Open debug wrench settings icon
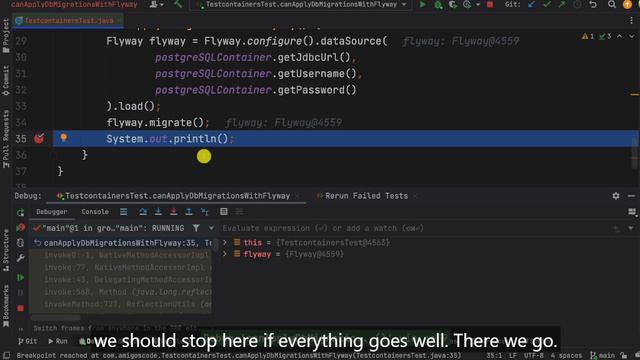 point(20,258)
